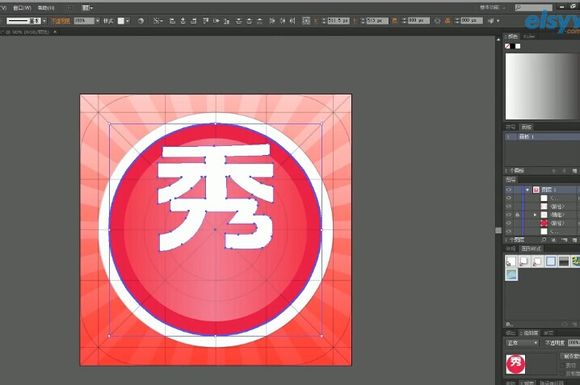Open the Align To dropdown icon
Viewport: 580px width, 385px height.
(158, 21)
